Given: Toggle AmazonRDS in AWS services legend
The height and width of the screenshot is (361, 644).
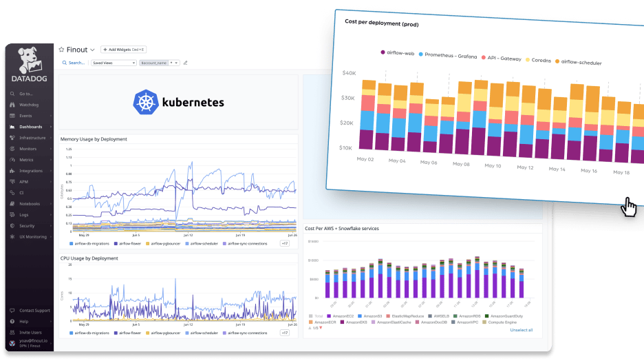Looking at the screenshot, I should (x=467, y=316).
